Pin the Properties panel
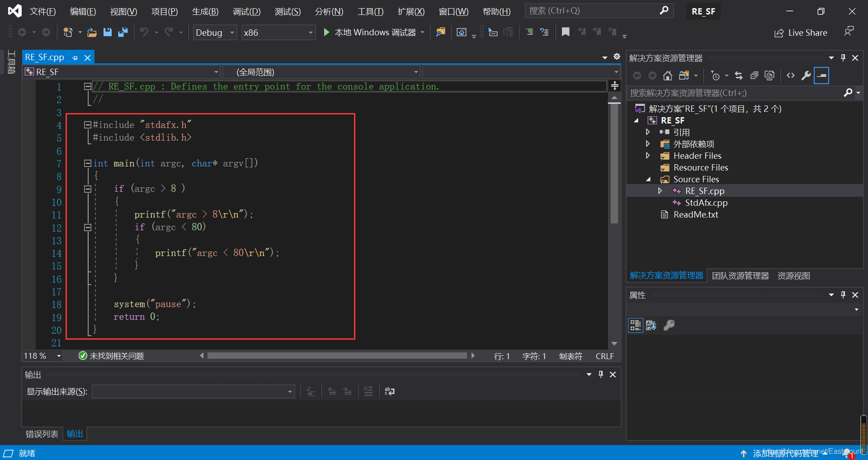 (x=843, y=295)
